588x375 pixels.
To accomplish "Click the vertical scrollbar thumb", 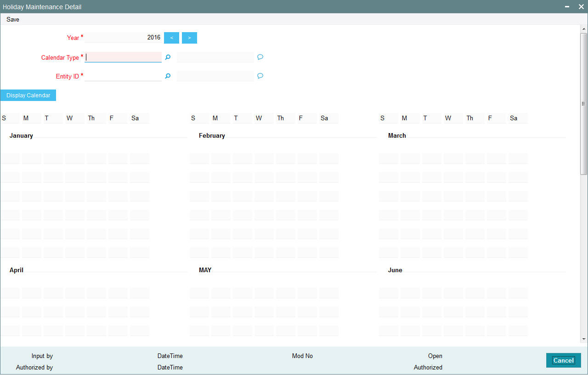I will point(584,104).
